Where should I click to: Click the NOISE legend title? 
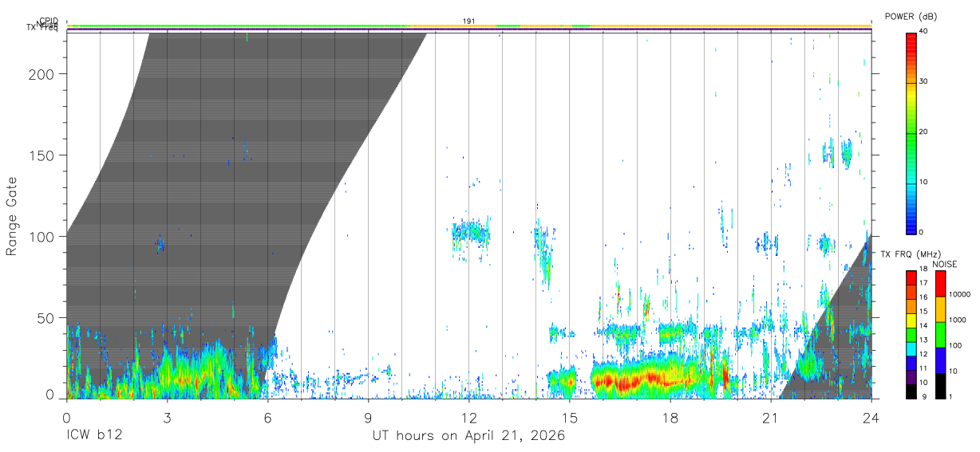[x=944, y=265]
